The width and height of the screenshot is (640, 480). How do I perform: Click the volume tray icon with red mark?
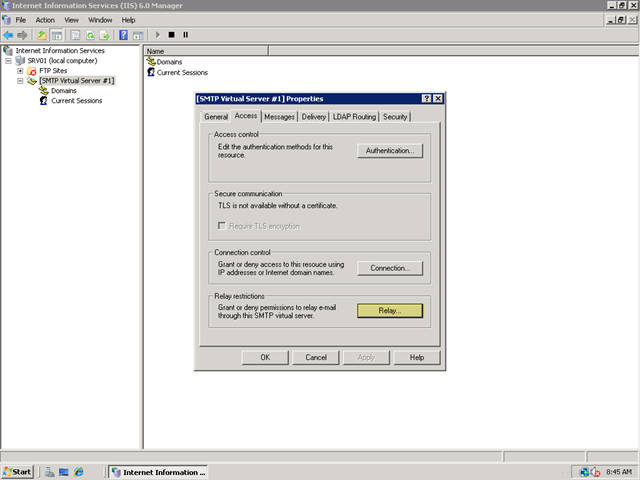(x=596, y=472)
